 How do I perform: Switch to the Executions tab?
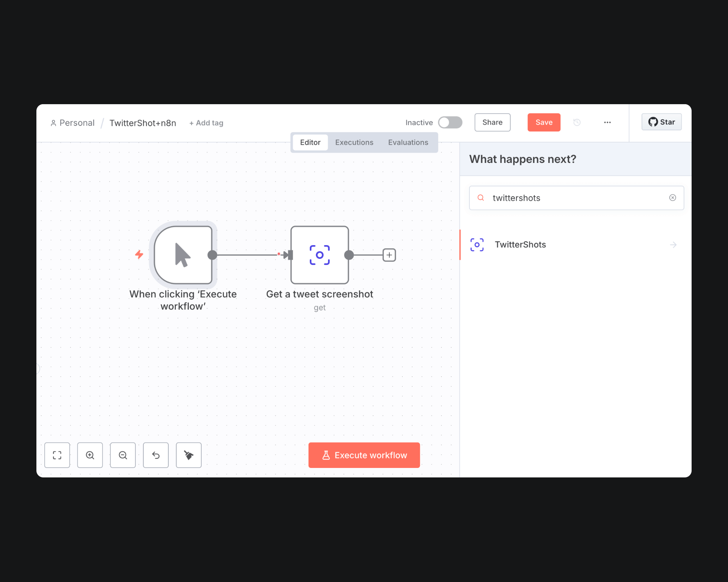coord(354,142)
